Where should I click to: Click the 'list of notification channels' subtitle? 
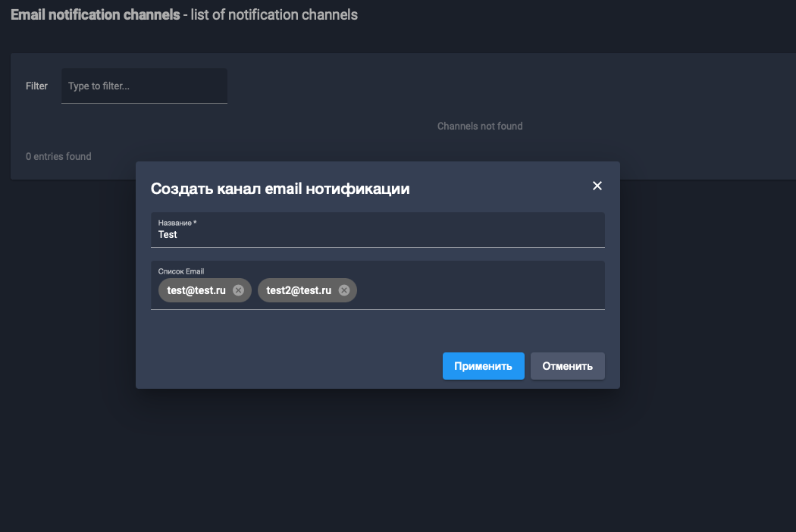tap(274, 14)
